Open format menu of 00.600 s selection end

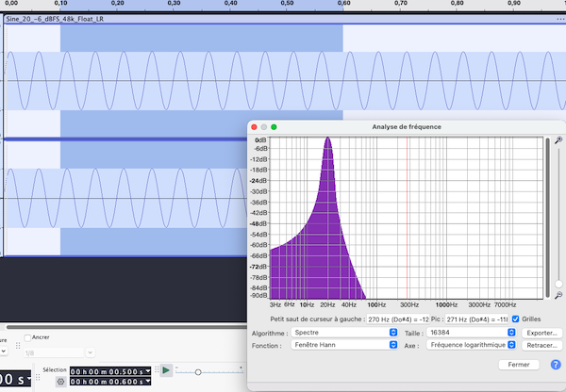pyautogui.click(x=148, y=382)
